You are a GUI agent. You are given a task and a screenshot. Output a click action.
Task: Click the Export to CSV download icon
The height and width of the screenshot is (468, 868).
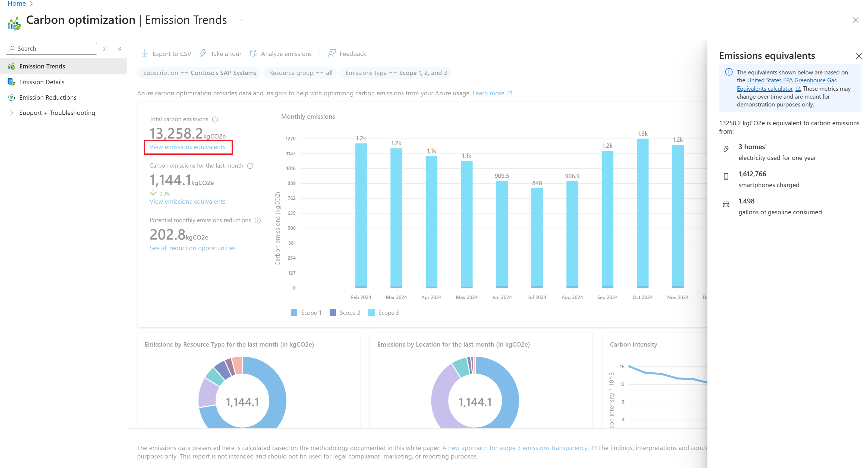(x=144, y=54)
